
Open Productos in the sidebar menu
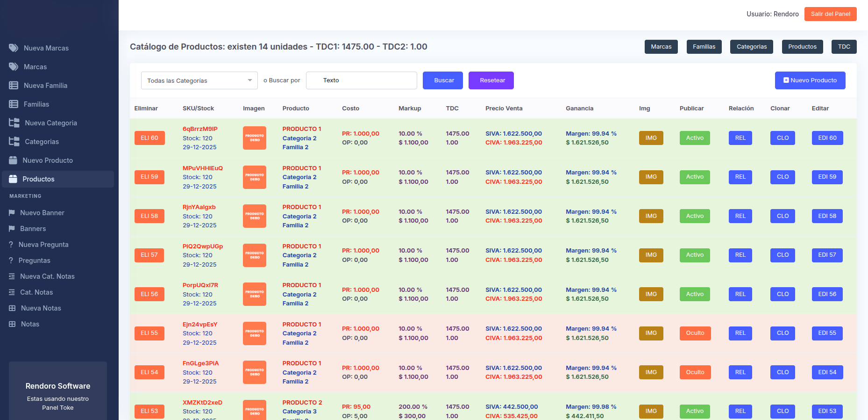[58, 179]
